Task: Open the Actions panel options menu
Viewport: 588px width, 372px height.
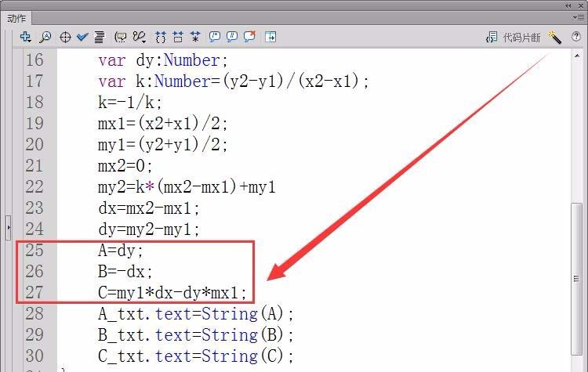Action: (x=578, y=17)
